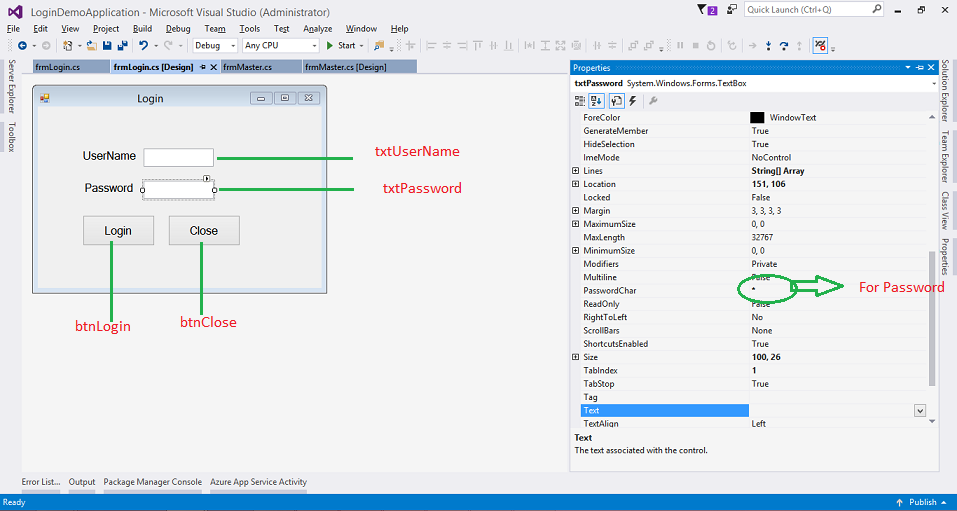The height and width of the screenshot is (511, 957).
Task: Open the notifications flag icon
Action: coord(701,10)
